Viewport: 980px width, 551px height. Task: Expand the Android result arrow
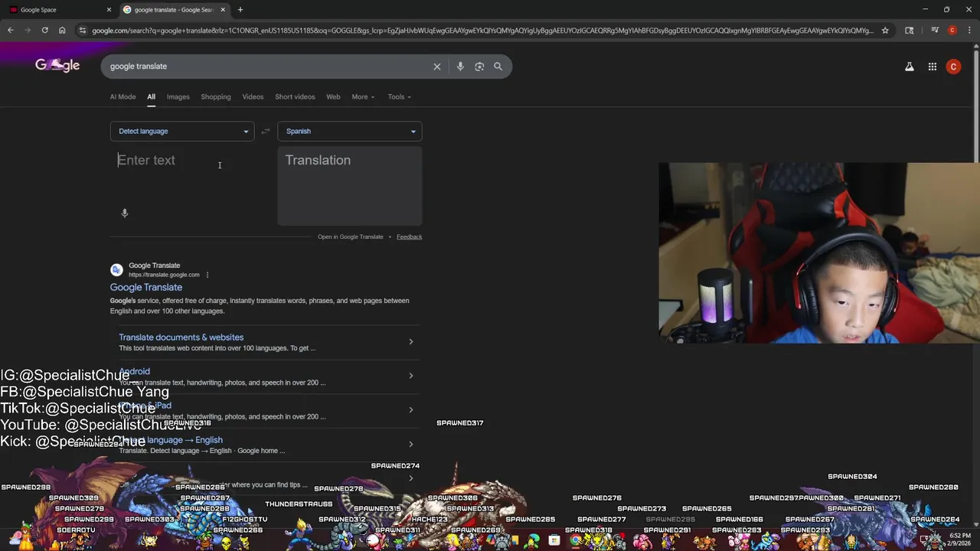tap(411, 376)
